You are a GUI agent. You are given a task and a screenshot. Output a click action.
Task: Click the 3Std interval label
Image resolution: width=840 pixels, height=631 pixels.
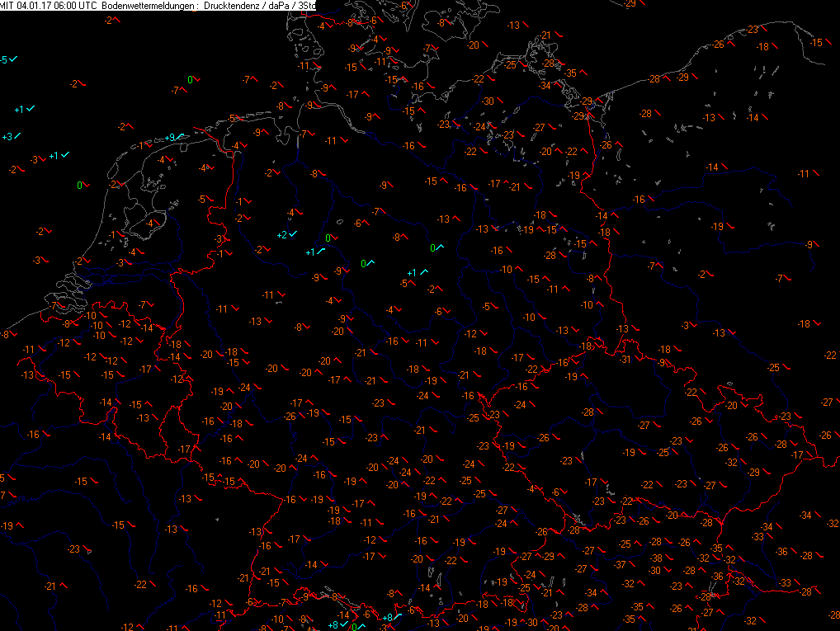click(x=308, y=5)
